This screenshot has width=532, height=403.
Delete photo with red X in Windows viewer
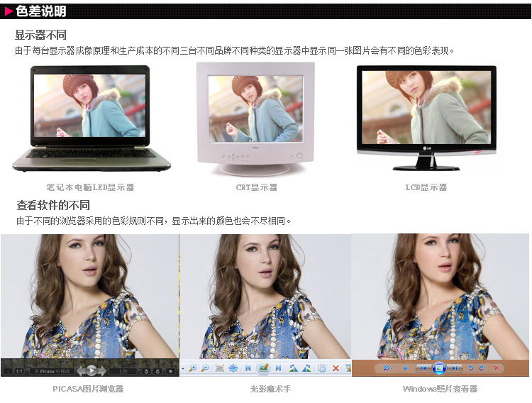click(x=497, y=368)
